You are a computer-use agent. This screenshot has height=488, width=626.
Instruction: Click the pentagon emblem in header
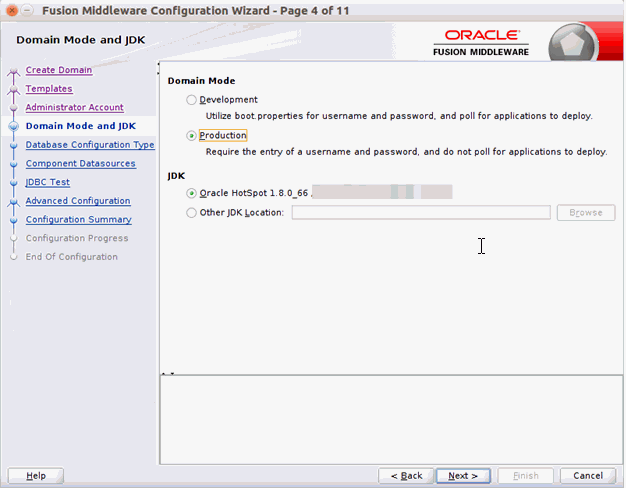pyautogui.click(x=572, y=44)
